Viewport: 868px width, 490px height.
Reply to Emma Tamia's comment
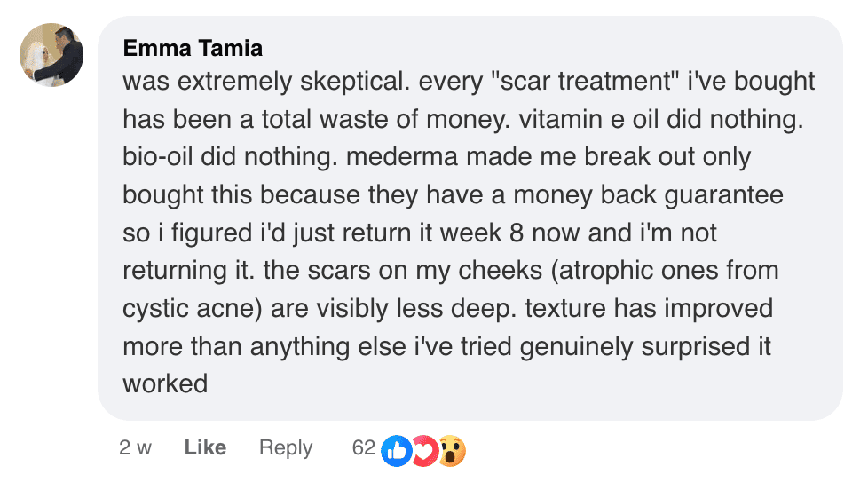(285, 448)
